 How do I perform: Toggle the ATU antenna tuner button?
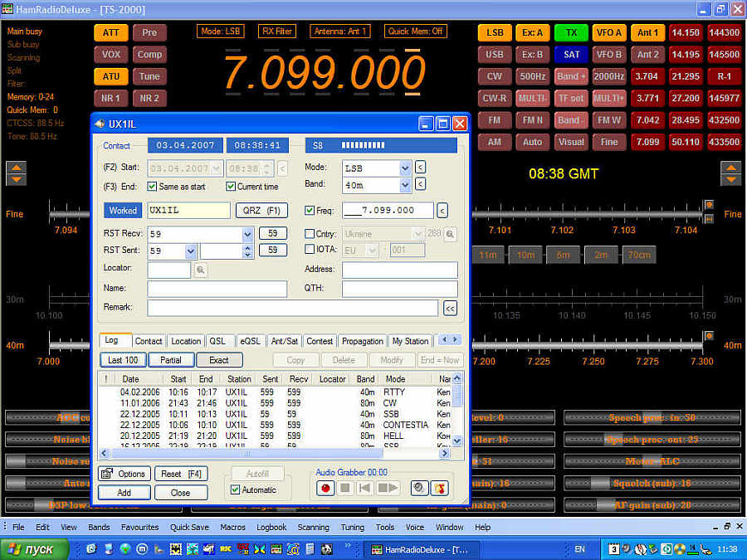[x=111, y=76]
